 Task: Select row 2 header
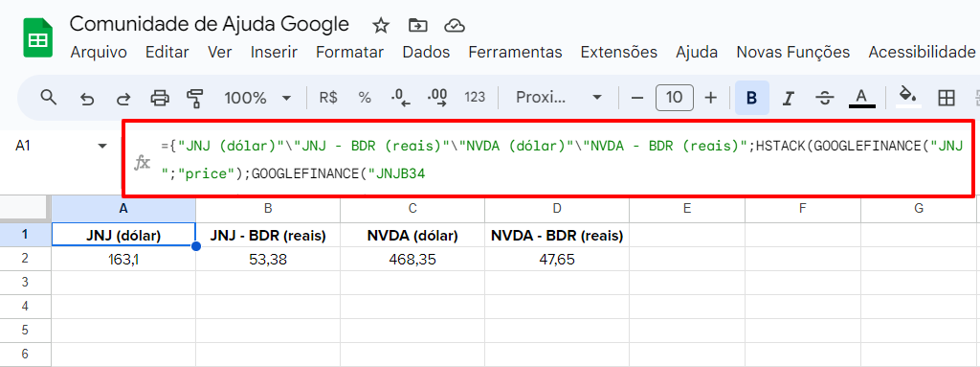tap(26, 259)
